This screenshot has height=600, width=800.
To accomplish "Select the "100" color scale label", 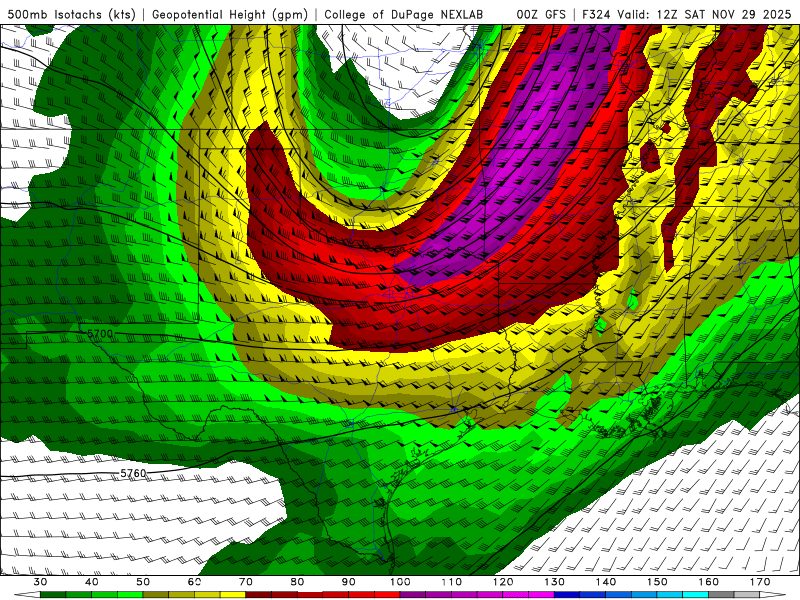I will tap(401, 582).
